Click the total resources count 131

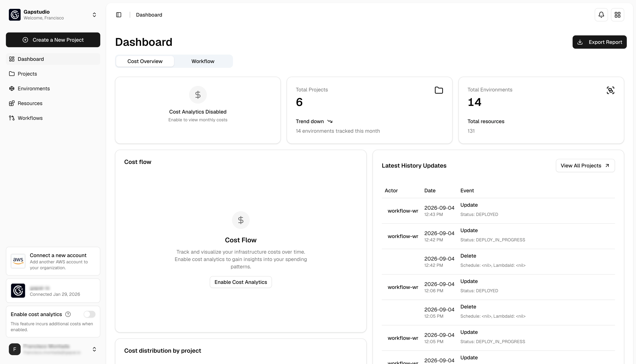click(x=471, y=131)
